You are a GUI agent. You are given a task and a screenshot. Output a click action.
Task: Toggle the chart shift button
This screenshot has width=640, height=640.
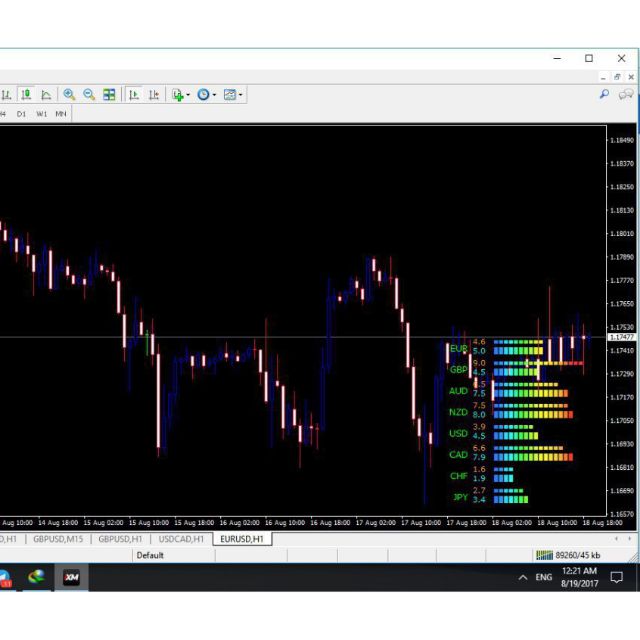tap(153, 95)
